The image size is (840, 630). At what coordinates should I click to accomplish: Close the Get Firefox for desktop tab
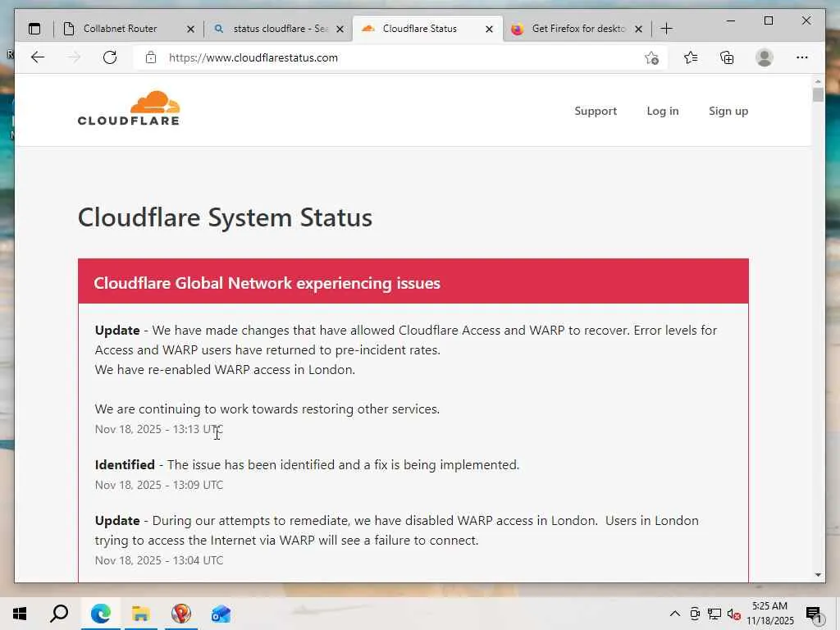coord(638,29)
